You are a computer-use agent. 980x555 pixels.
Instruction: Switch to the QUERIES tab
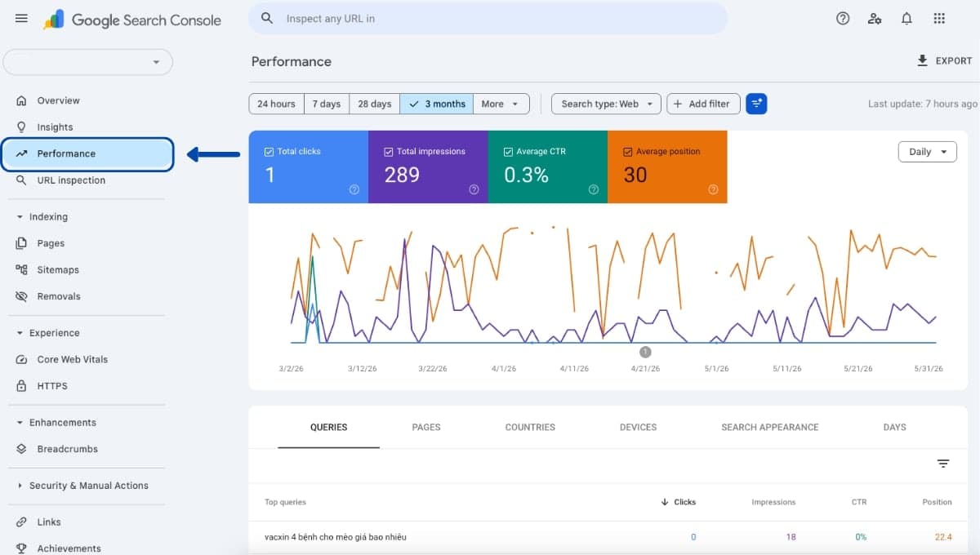coord(328,427)
